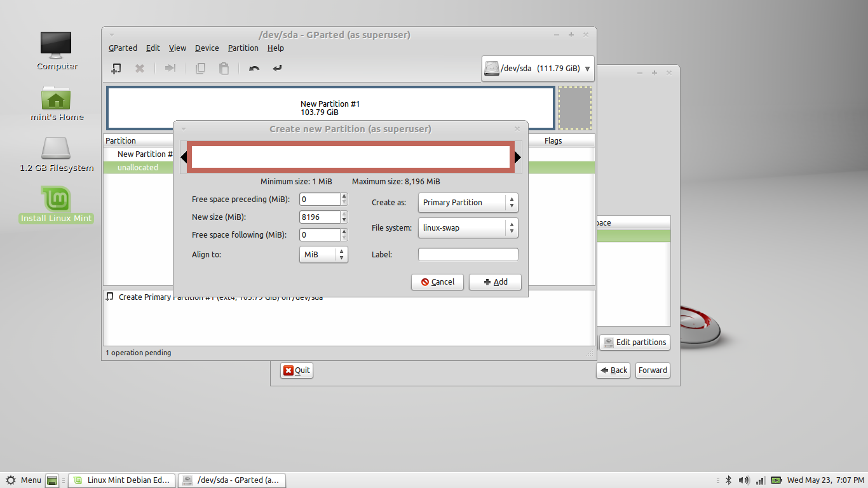Decrease New size with down arrow
Viewport: 868px width, 488px height.
[x=344, y=220]
